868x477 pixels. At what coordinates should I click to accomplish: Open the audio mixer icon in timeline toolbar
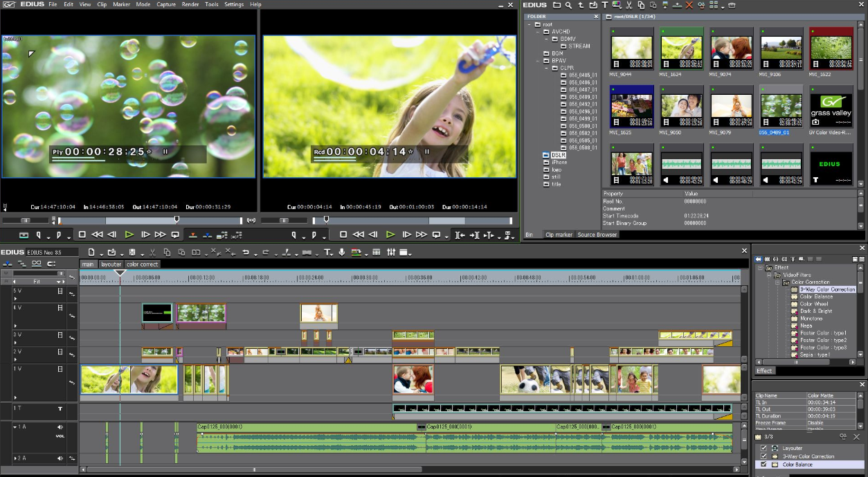point(391,253)
